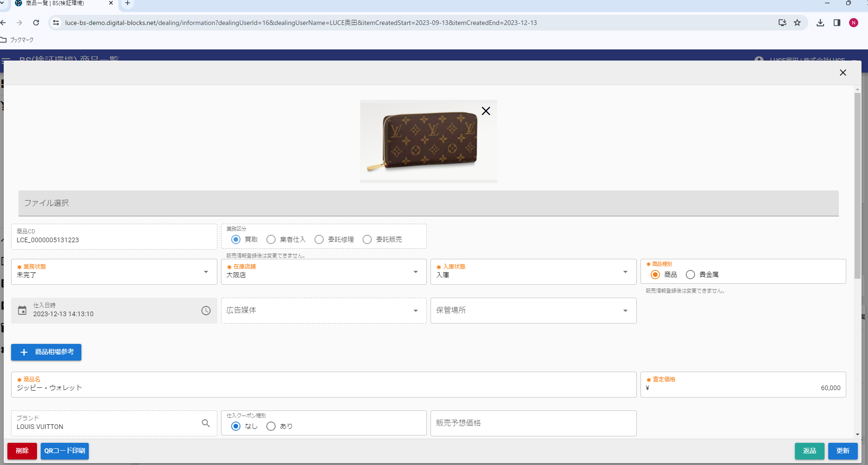Click the green 返品 button
The height and width of the screenshot is (465, 868).
[x=809, y=451]
